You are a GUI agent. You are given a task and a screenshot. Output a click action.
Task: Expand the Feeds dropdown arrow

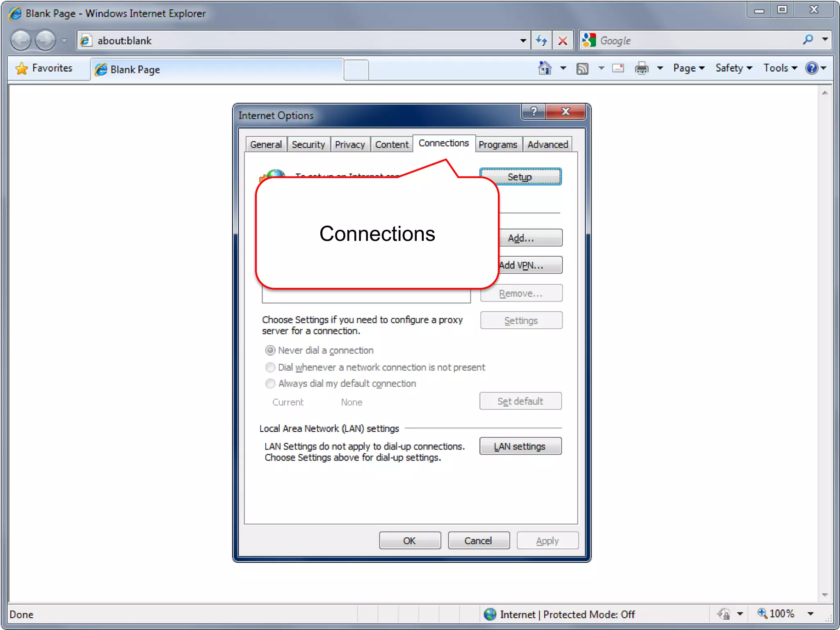[601, 68]
